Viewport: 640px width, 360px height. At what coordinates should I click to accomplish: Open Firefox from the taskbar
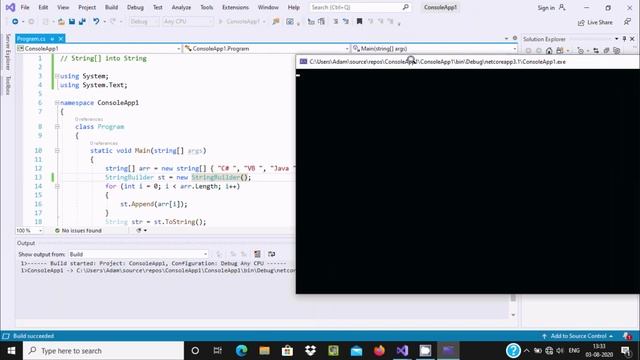point(379,351)
